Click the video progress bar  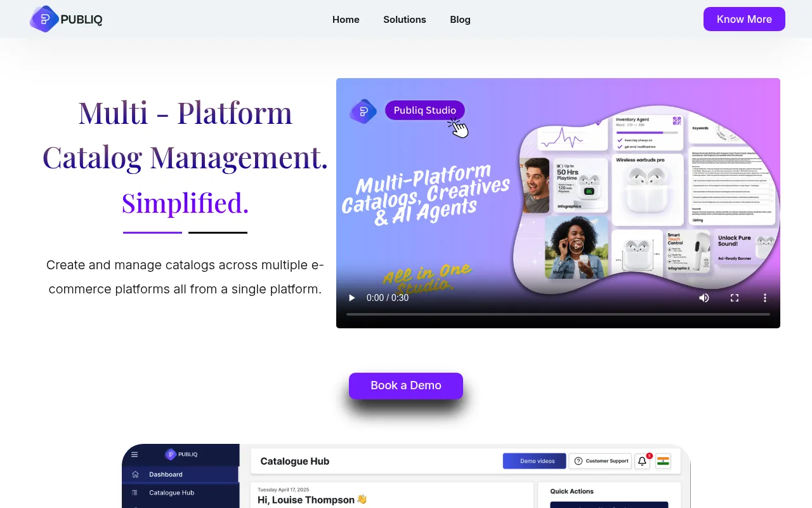click(x=558, y=314)
